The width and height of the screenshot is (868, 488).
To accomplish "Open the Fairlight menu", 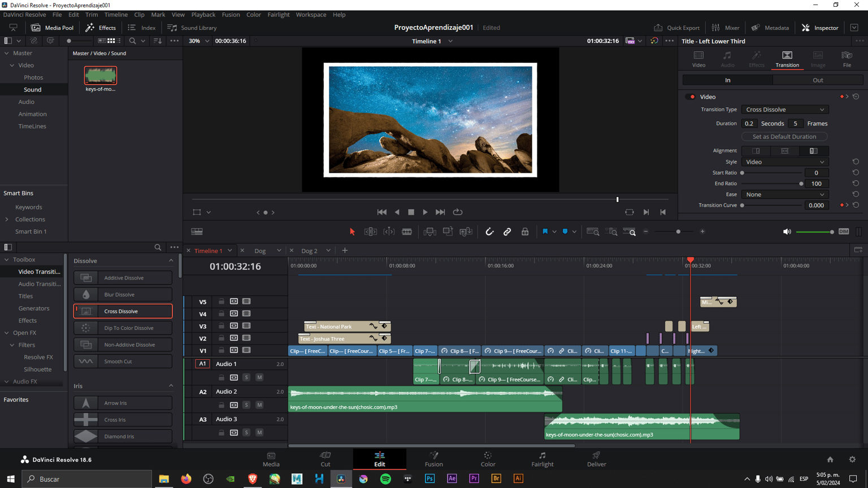I will coord(279,15).
